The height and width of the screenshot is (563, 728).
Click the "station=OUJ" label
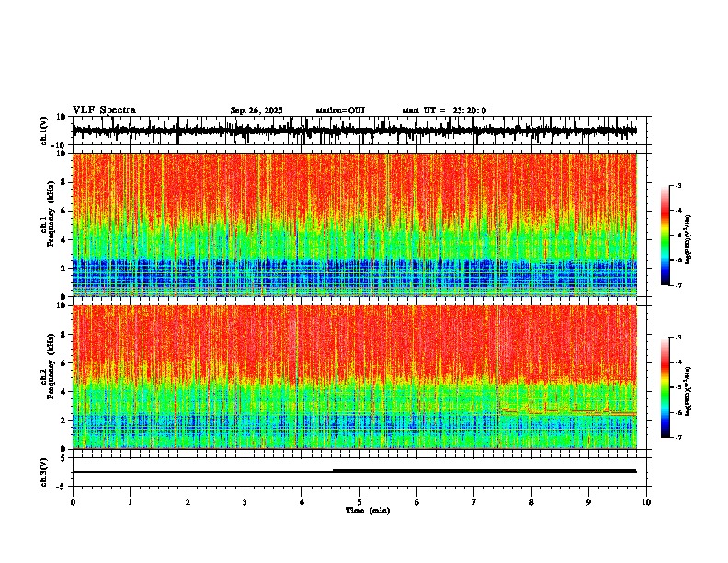pyautogui.click(x=340, y=110)
